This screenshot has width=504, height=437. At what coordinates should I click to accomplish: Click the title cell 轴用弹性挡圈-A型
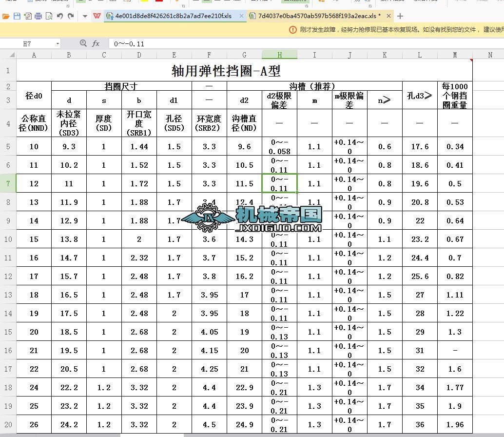point(244,70)
